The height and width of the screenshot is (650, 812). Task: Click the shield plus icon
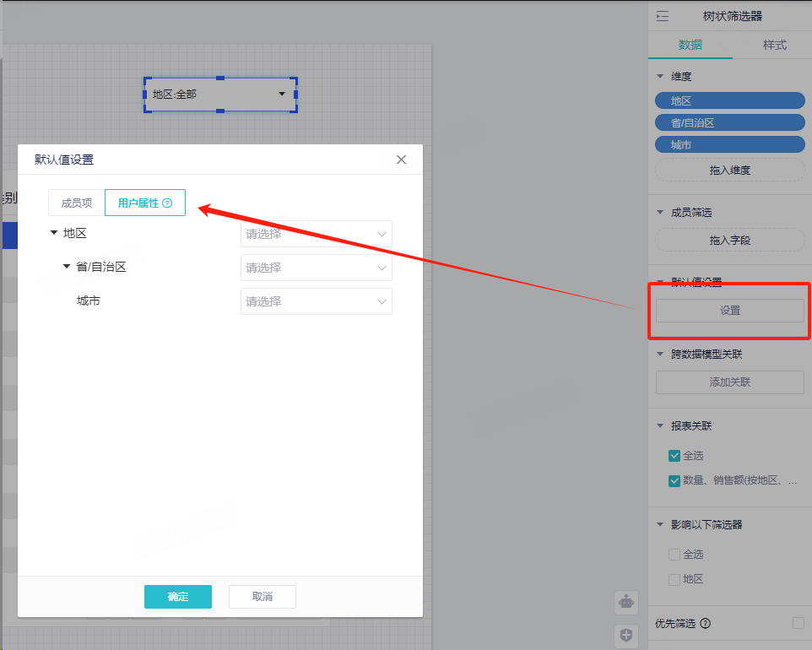coord(625,636)
